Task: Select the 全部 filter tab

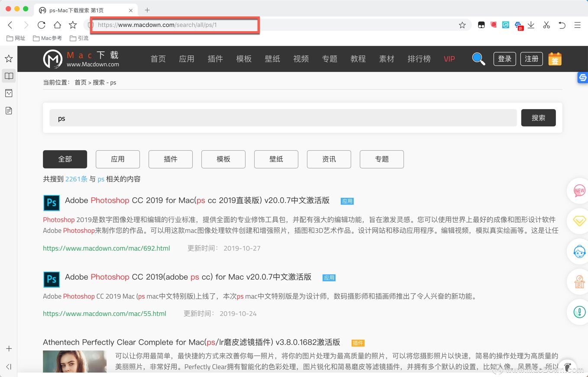Action: coord(65,159)
